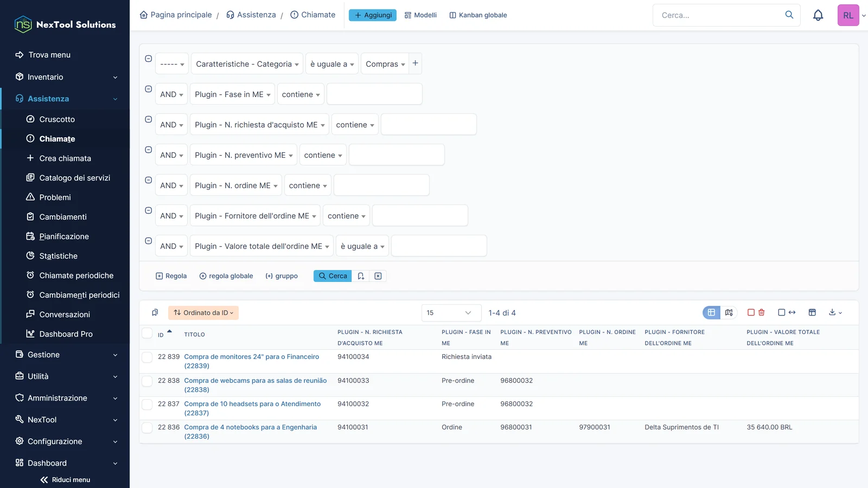Screen dimensions: 868x488
Task: Open Dashboard Pro menu item
Action: point(66,334)
